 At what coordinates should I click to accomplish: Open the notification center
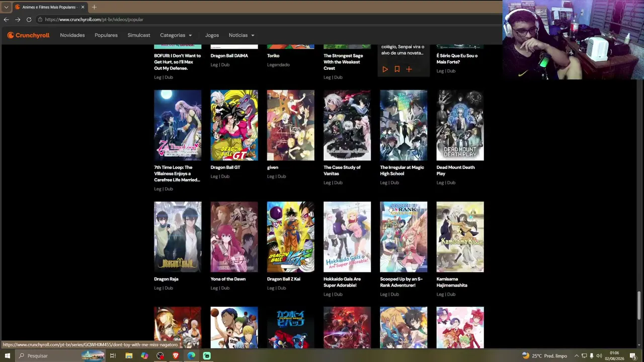point(633,355)
